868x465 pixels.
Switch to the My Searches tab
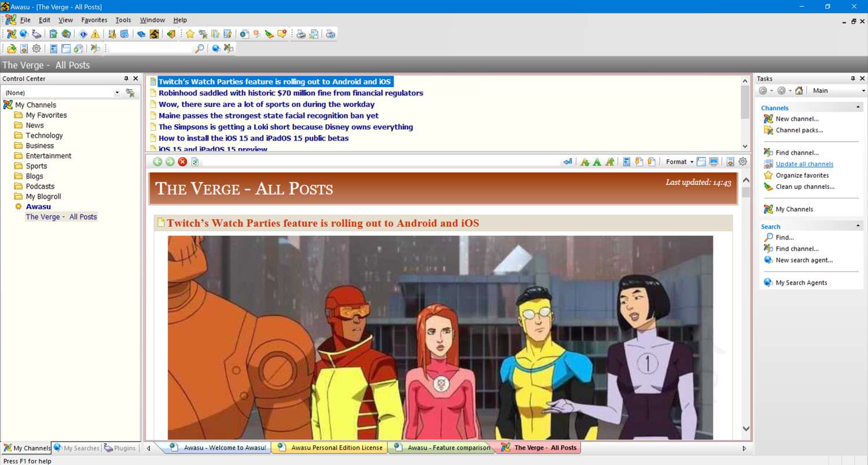(76, 448)
